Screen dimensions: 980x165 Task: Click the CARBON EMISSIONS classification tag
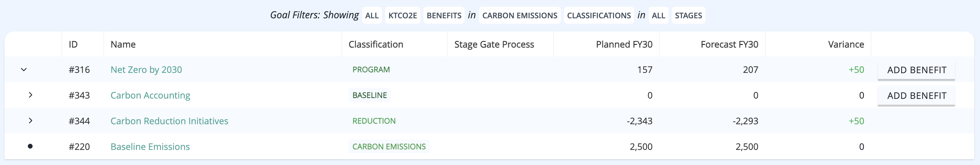pos(389,146)
